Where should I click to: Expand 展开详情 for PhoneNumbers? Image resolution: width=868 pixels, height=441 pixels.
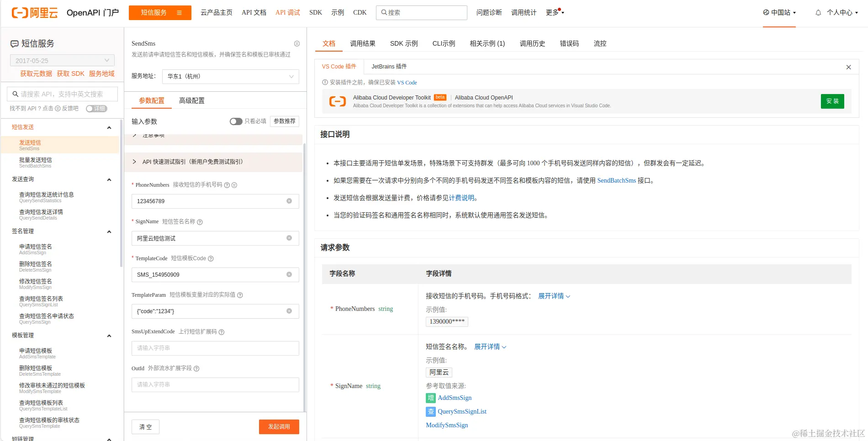[x=554, y=296]
